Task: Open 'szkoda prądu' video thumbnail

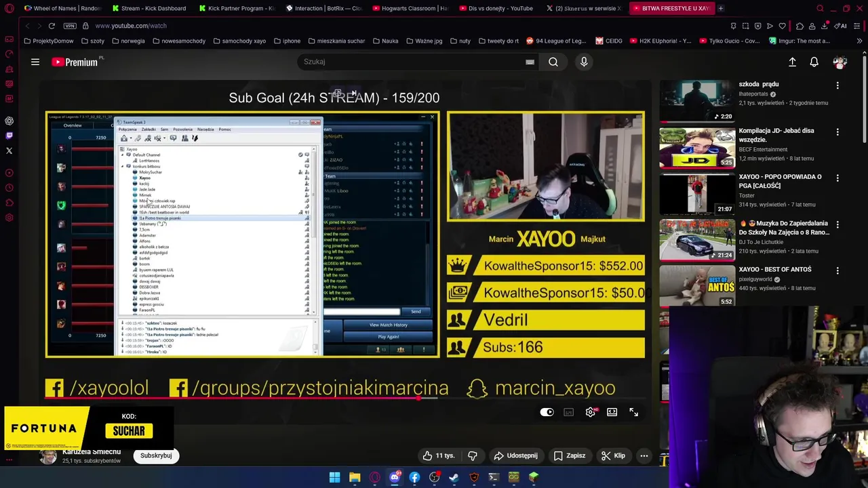Action: pyautogui.click(x=696, y=100)
